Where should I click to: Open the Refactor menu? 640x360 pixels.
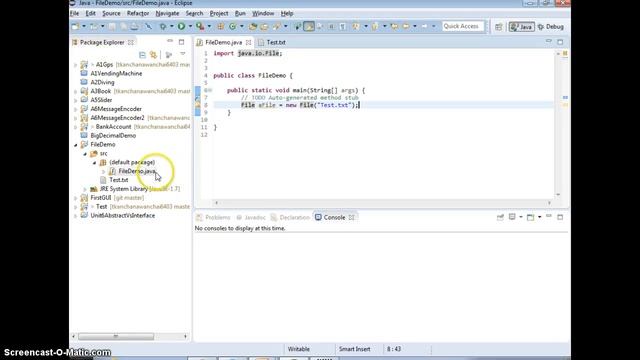click(138, 13)
